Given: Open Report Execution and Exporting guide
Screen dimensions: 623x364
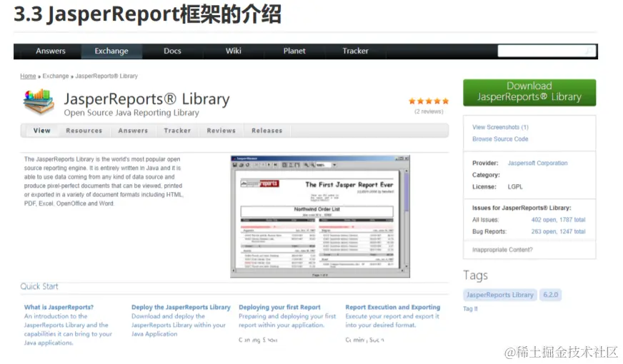Looking at the screenshot, I should (x=392, y=307).
